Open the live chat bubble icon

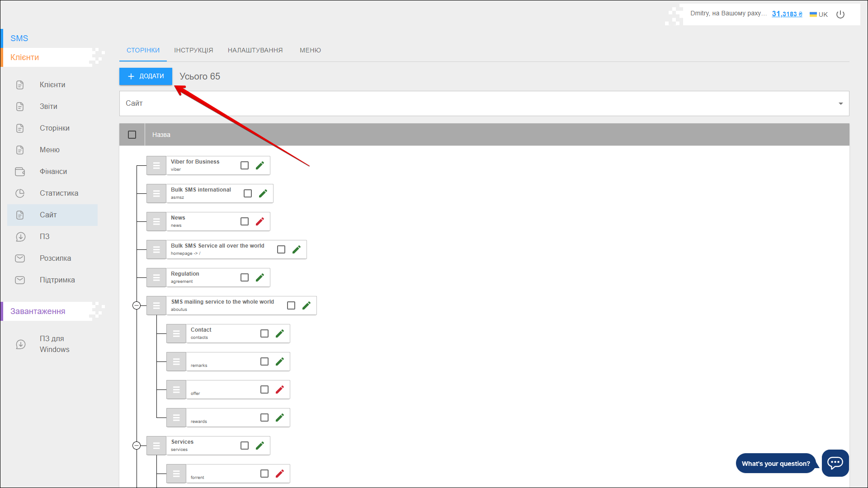click(835, 463)
